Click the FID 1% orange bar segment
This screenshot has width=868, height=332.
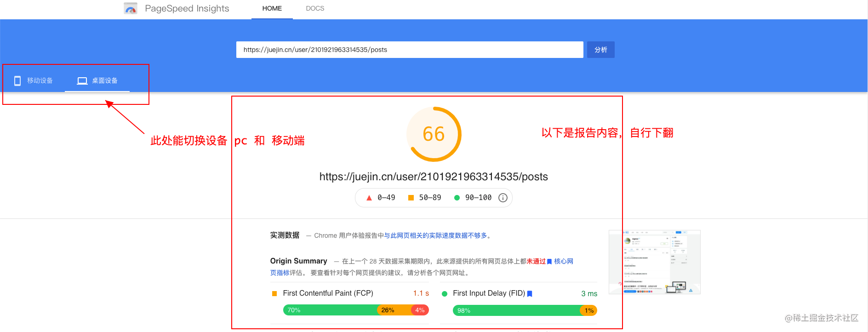(588, 310)
